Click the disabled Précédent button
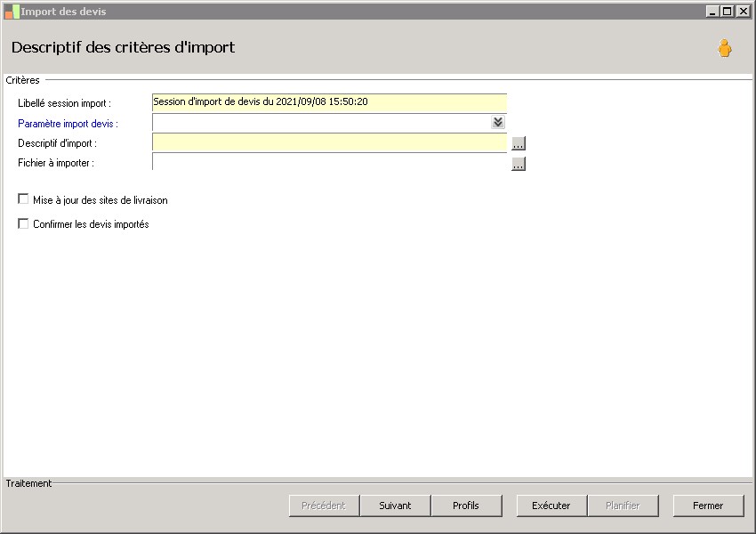The image size is (756, 534). tap(324, 506)
